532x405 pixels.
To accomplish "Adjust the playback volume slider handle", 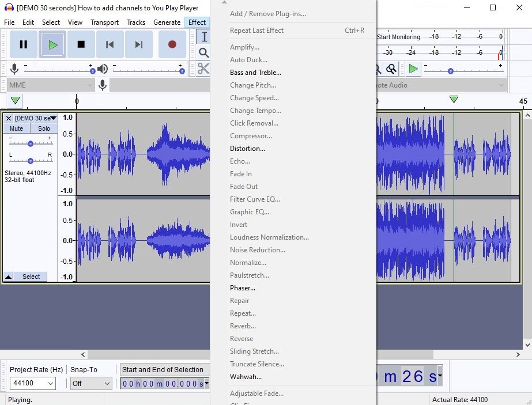I will (182, 71).
